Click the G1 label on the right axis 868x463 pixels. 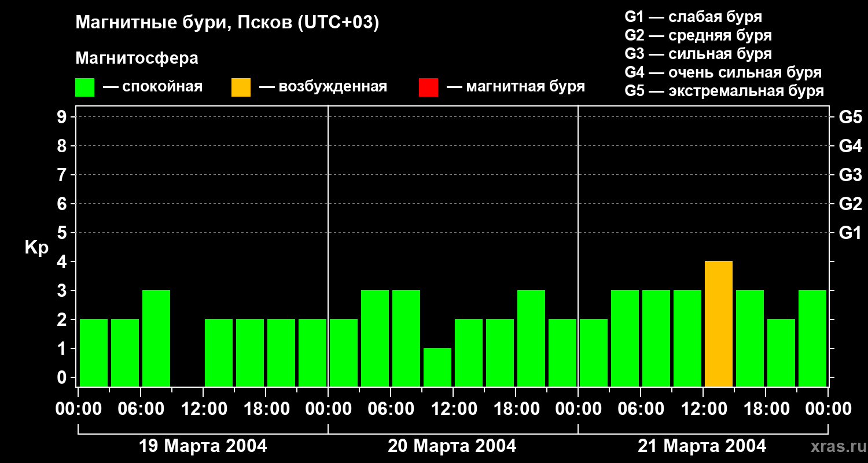pyautogui.click(x=849, y=233)
